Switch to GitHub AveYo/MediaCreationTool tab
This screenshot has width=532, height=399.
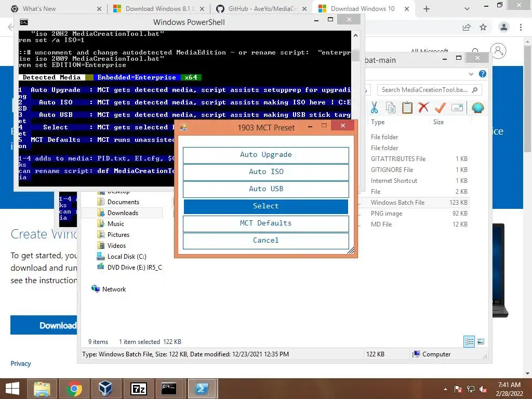[262, 9]
